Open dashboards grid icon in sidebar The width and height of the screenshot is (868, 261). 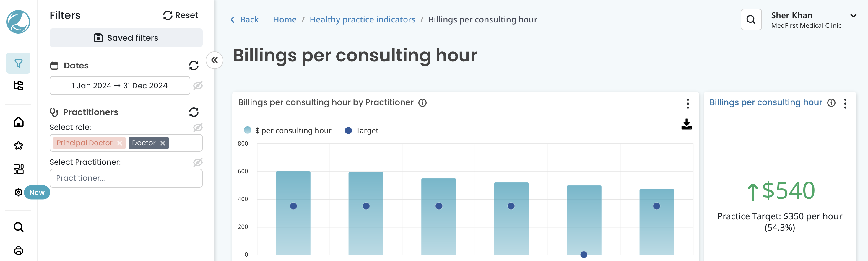point(18,169)
